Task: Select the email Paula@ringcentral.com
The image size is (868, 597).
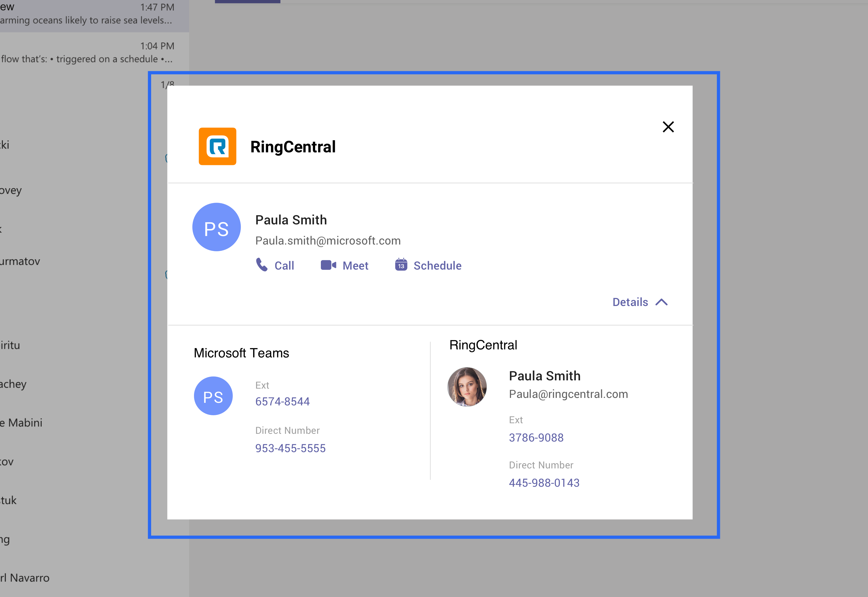Action: click(568, 394)
